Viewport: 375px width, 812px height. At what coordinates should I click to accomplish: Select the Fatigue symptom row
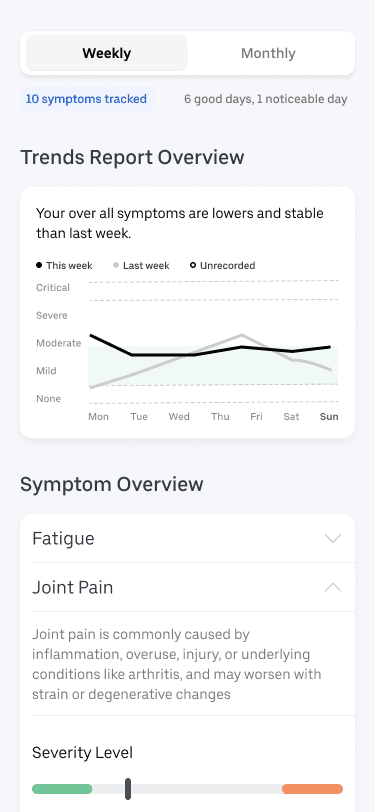pos(188,539)
